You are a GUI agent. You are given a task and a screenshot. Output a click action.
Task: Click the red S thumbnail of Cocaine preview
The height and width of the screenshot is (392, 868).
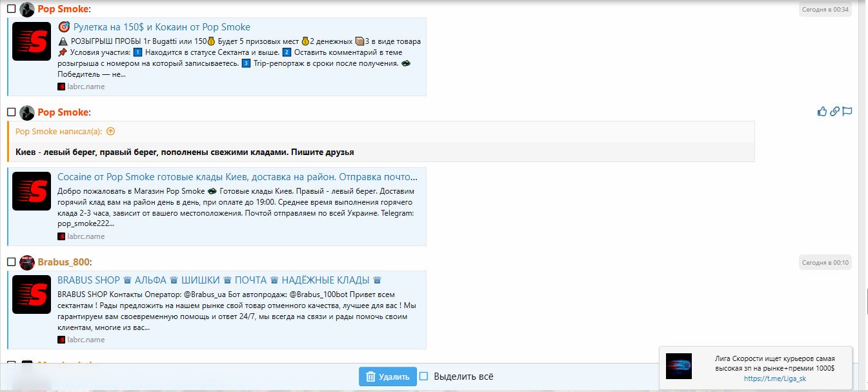tap(32, 191)
